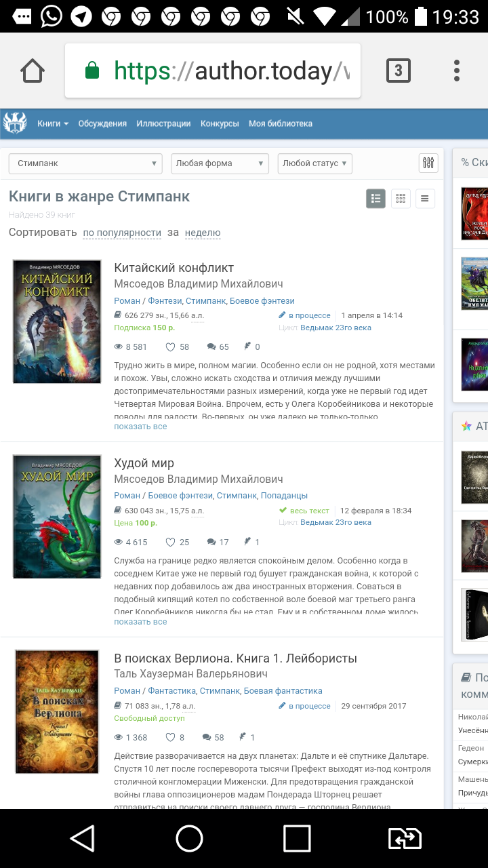Tap the Android back navigation button
488x868 pixels.
82,838
